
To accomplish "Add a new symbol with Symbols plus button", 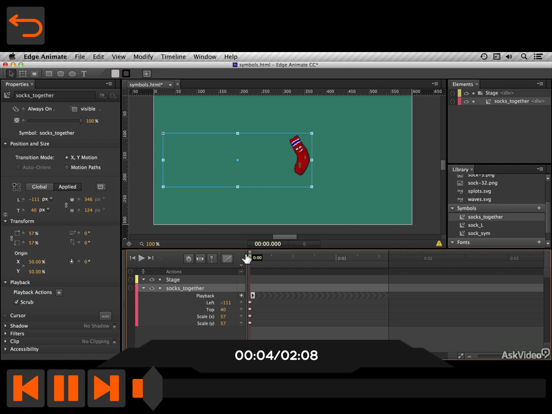I will pos(539,208).
